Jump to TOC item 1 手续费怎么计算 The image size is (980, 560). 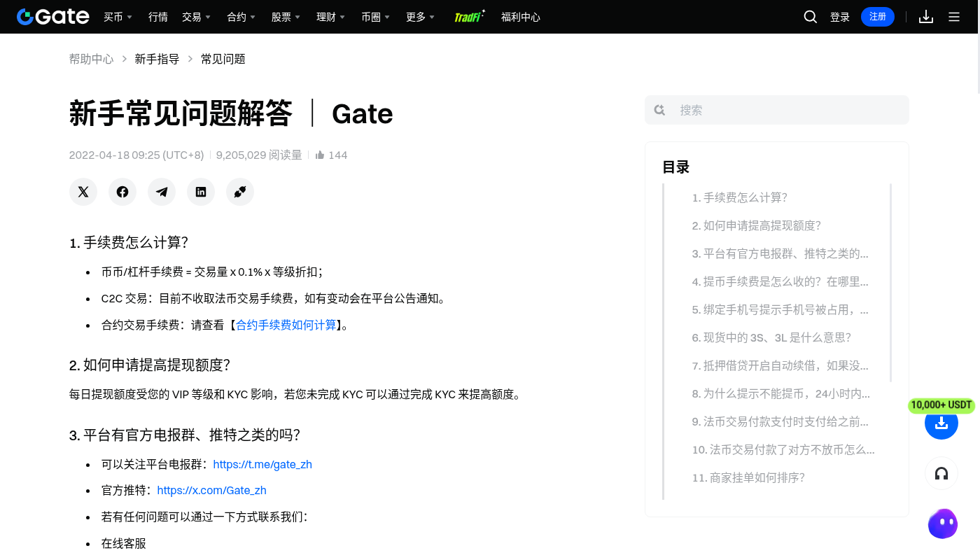click(740, 197)
